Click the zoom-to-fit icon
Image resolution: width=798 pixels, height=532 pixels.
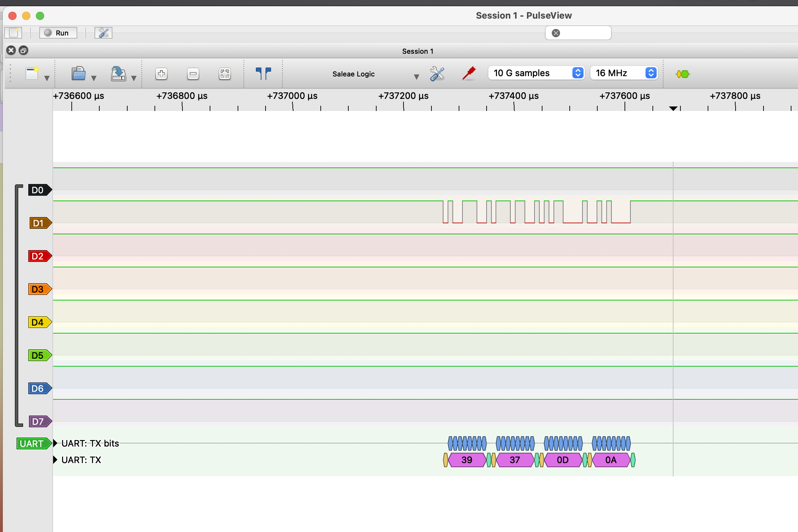click(225, 74)
